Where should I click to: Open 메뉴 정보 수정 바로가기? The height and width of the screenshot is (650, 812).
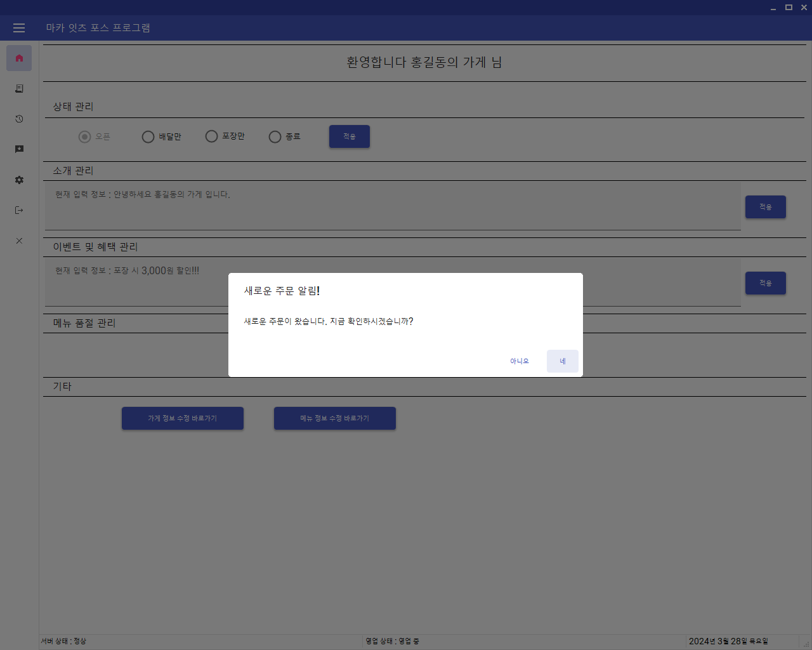coord(335,418)
